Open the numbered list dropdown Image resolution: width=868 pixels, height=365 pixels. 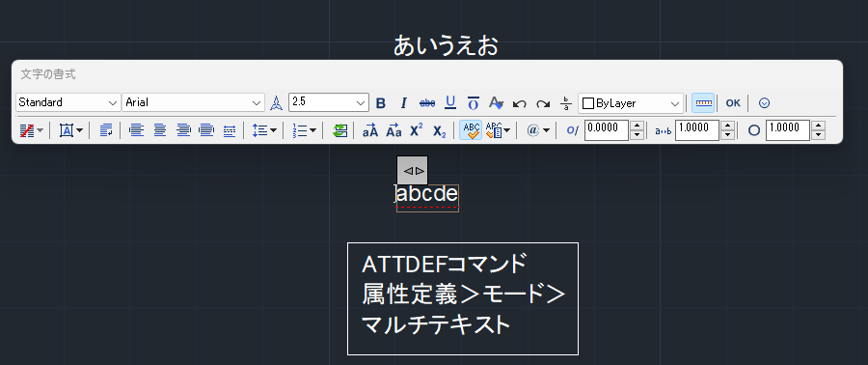304,130
